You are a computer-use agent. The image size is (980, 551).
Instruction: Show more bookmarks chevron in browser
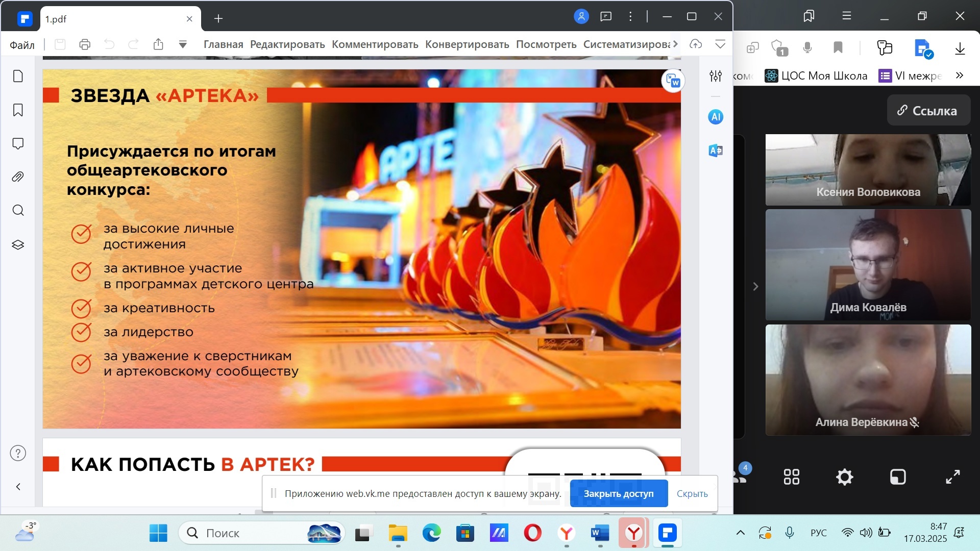[x=960, y=76]
